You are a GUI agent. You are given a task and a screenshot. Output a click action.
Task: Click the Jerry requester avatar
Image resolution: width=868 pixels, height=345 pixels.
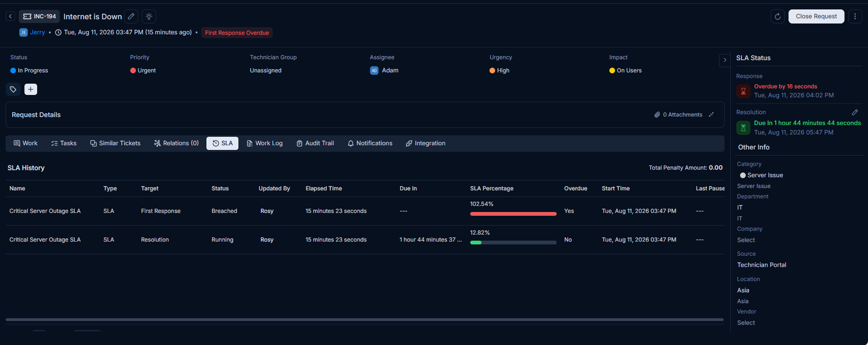(24, 32)
